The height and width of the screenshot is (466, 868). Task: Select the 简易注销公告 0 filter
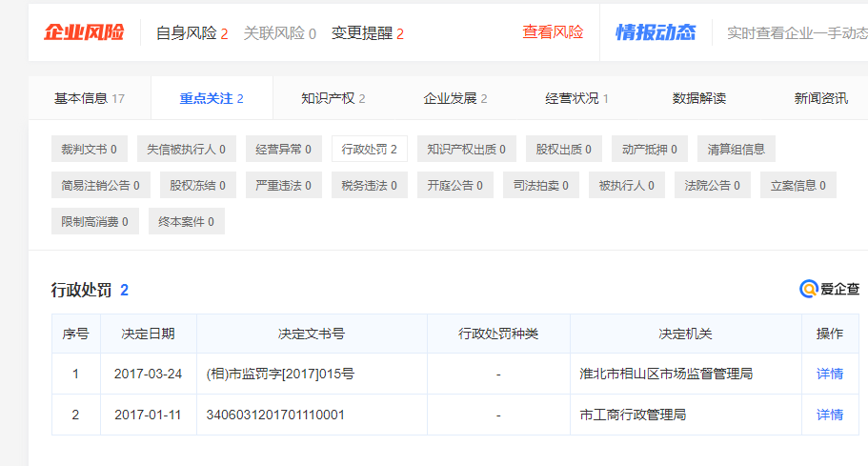click(101, 186)
